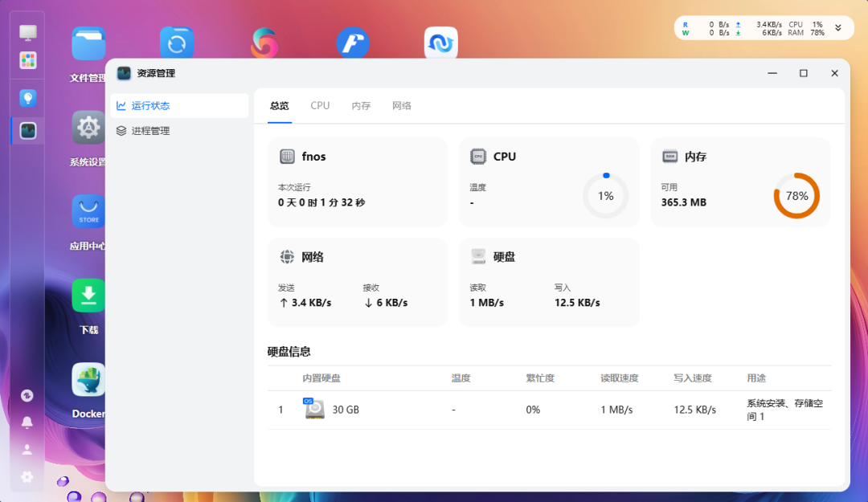Click the 78% memory usage ring
The width and height of the screenshot is (868, 502).
(796, 196)
